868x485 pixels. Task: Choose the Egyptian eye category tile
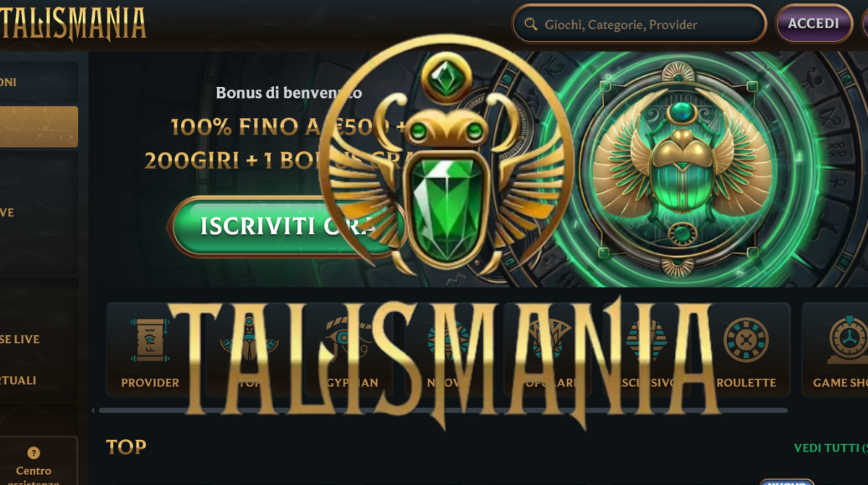[349, 350]
